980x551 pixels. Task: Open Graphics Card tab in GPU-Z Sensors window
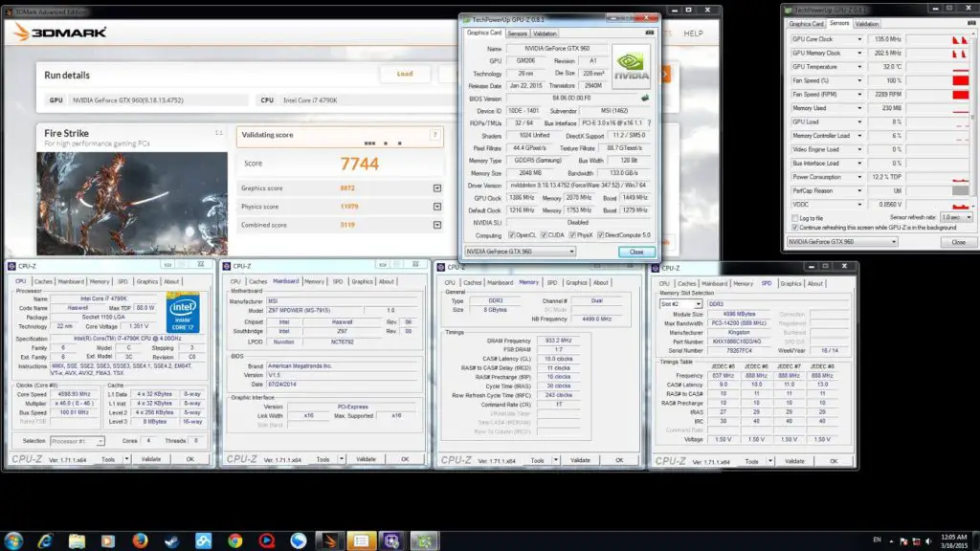coord(806,24)
